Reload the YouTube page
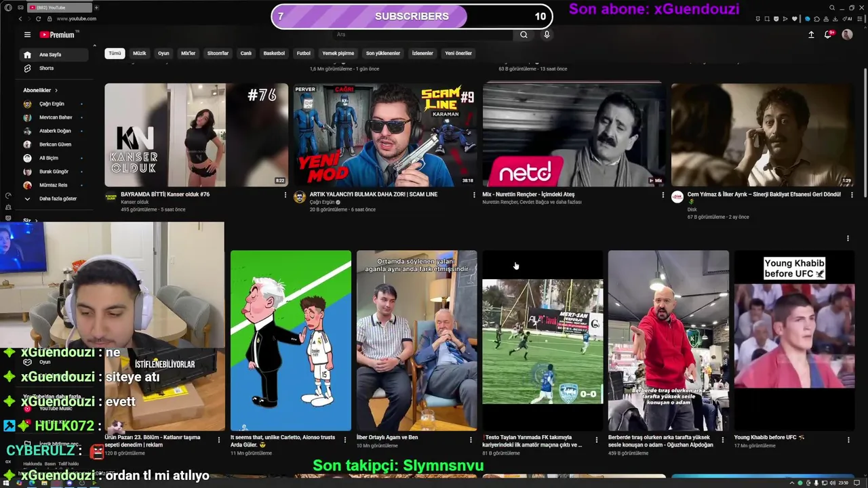 37,18
